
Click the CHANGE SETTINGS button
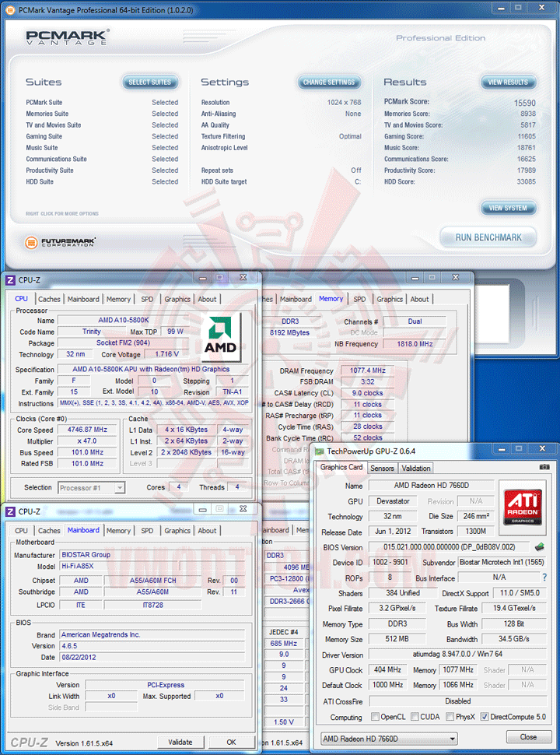pos(328,83)
